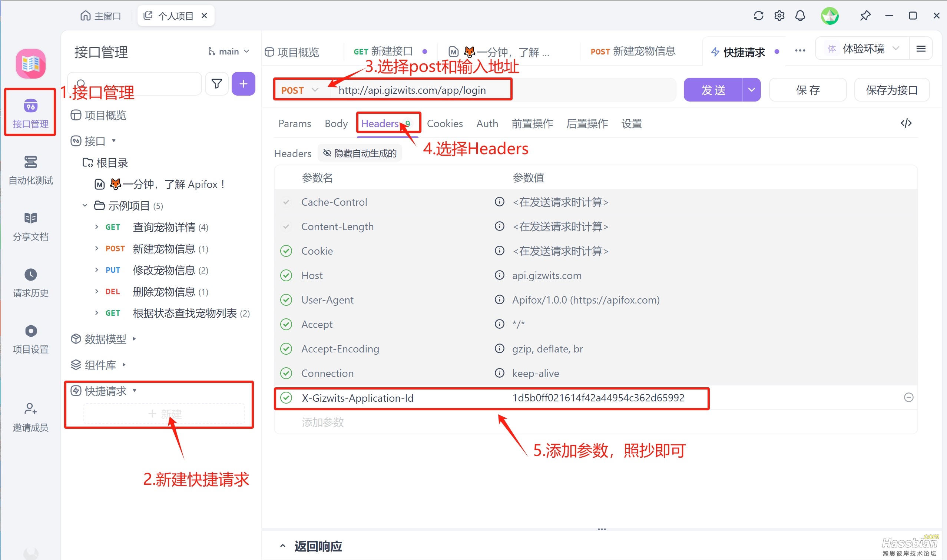Click the Apifox project logo icon
Image resolution: width=947 pixels, height=560 pixels.
[x=30, y=63]
